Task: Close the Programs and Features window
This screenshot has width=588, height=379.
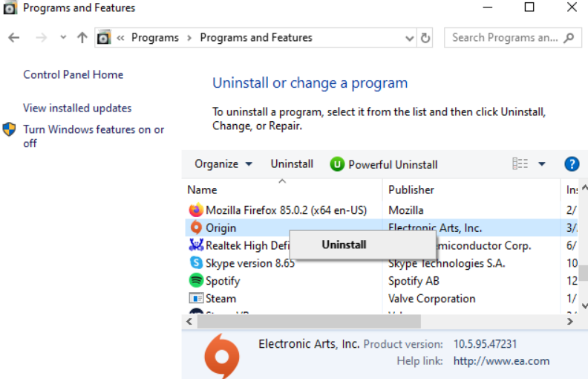Action: pos(572,7)
